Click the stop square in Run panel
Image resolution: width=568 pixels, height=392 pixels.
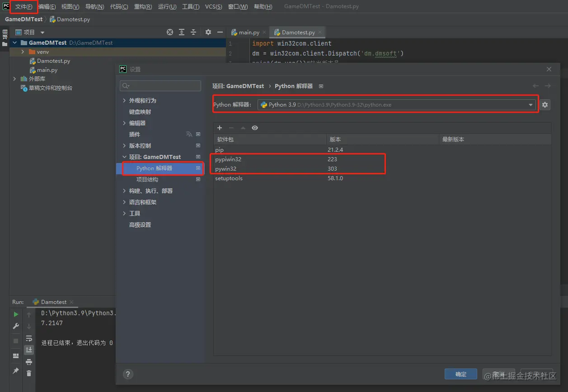coord(16,341)
